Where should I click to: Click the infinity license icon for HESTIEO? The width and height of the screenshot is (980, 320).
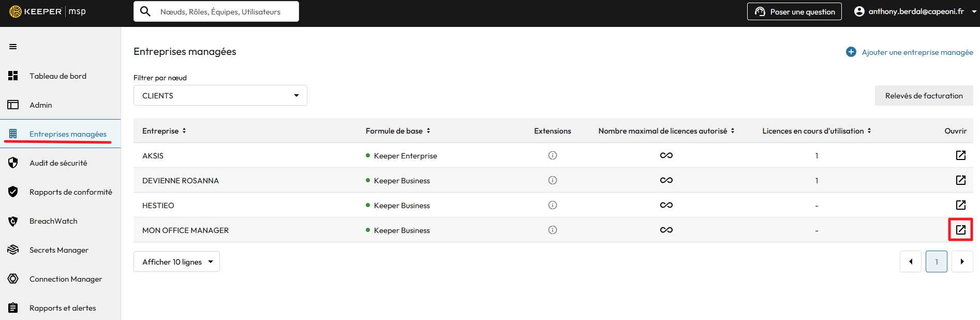[x=666, y=205]
